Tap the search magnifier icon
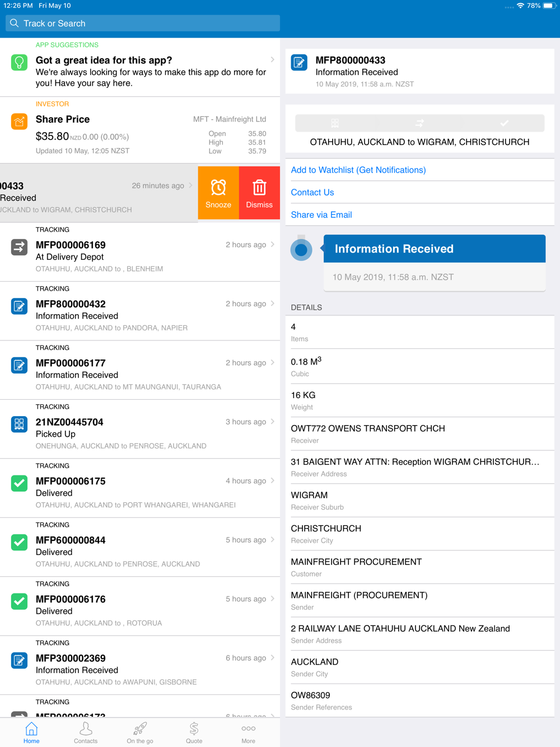Viewport: 560px width, 747px height. (15, 24)
